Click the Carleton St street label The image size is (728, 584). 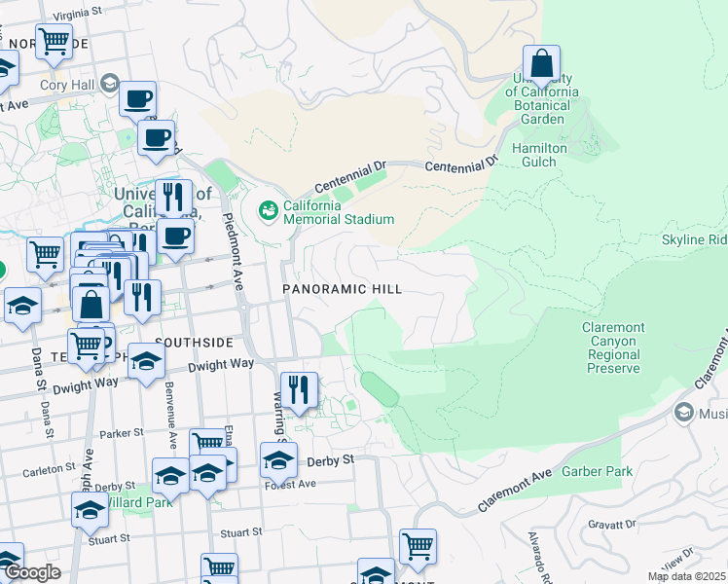click(50, 470)
